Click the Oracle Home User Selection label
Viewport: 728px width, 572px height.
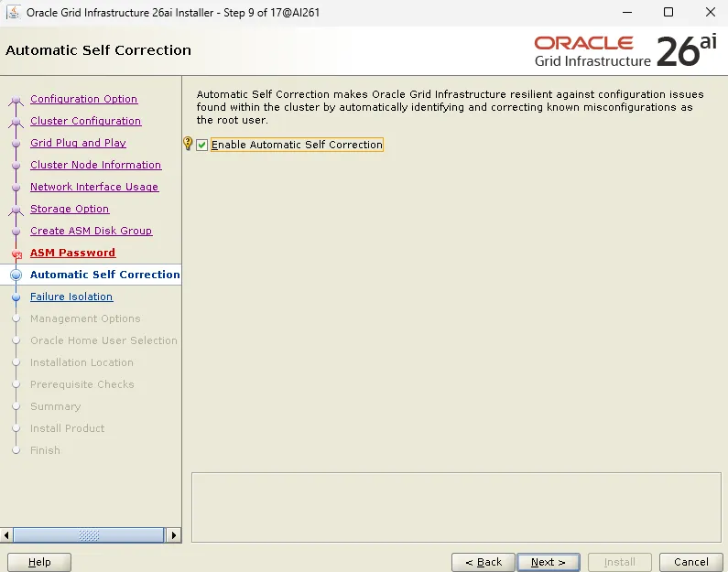(104, 340)
